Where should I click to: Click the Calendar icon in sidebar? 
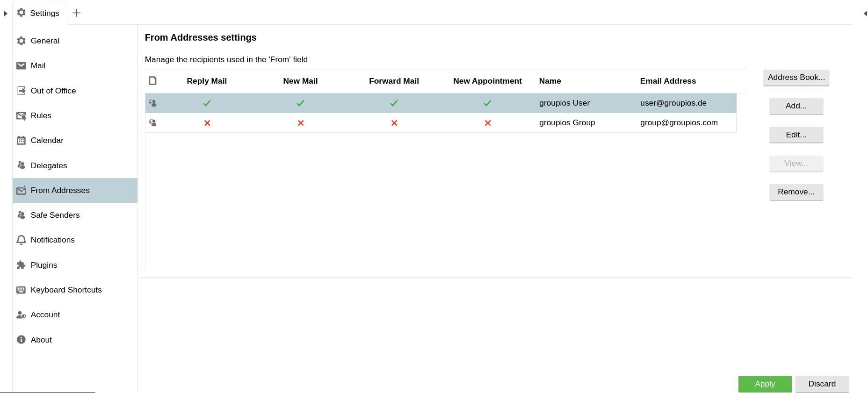click(x=21, y=141)
